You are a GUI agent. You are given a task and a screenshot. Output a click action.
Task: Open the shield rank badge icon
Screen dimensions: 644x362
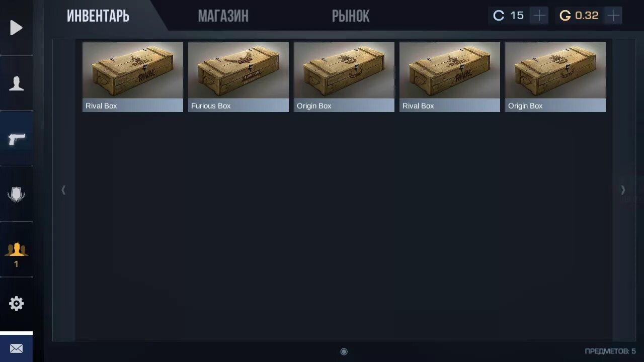coord(16,194)
